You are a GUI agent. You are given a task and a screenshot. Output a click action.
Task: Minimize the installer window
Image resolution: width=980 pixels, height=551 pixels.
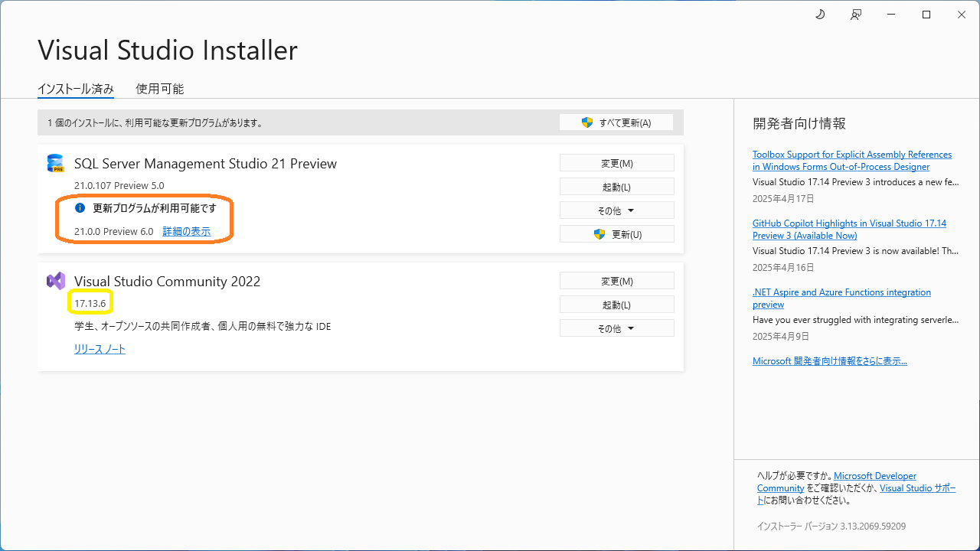[891, 15]
